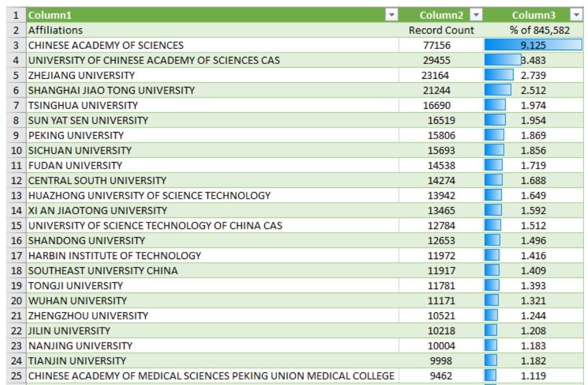The image size is (588, 385).
Task: Click the SOUTHEAST UNIVERSITY CHINA cell
Action: click(x=212, y=270)
